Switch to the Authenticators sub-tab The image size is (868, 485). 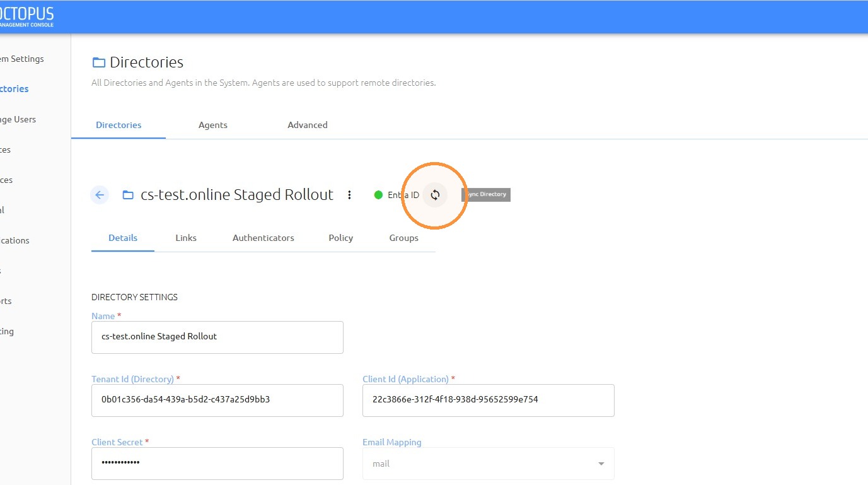click(263, 238)
